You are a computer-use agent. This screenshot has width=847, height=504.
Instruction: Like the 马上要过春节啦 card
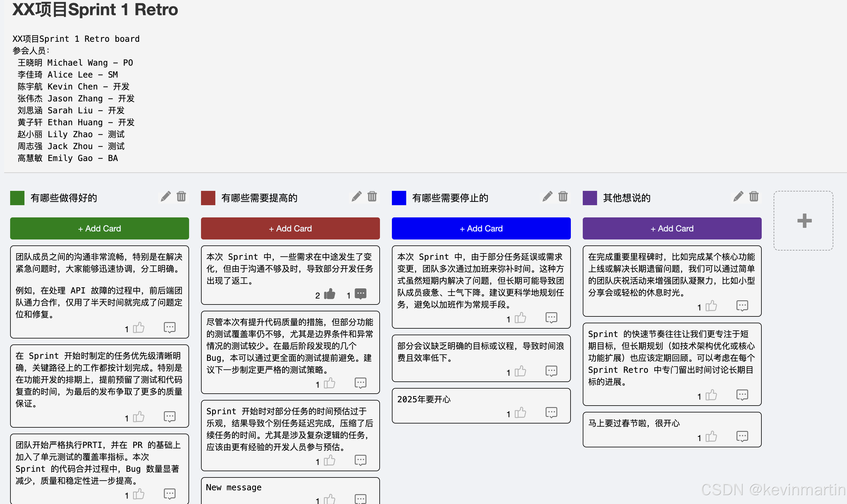[711, 436]
